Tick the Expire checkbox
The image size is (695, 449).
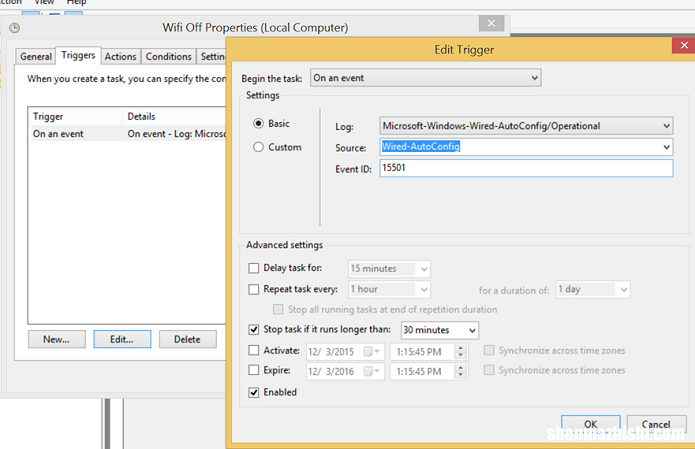(254, 370)
